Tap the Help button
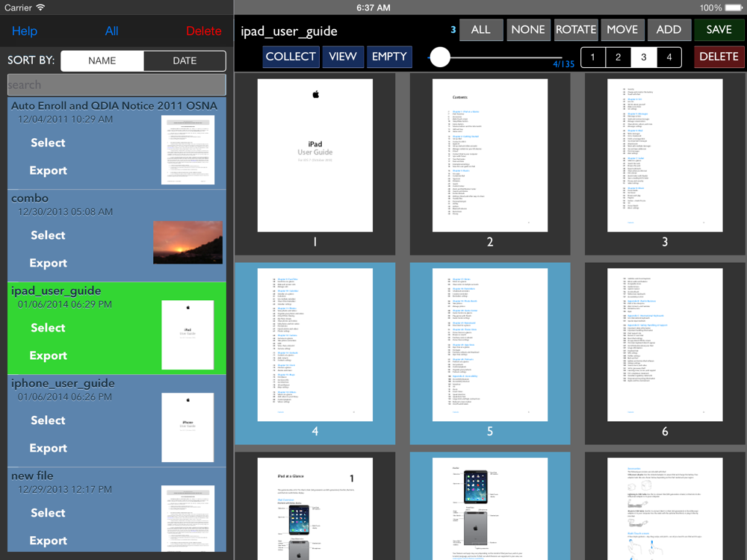Viewport: 747px width, 560px height. click(25, 31)
